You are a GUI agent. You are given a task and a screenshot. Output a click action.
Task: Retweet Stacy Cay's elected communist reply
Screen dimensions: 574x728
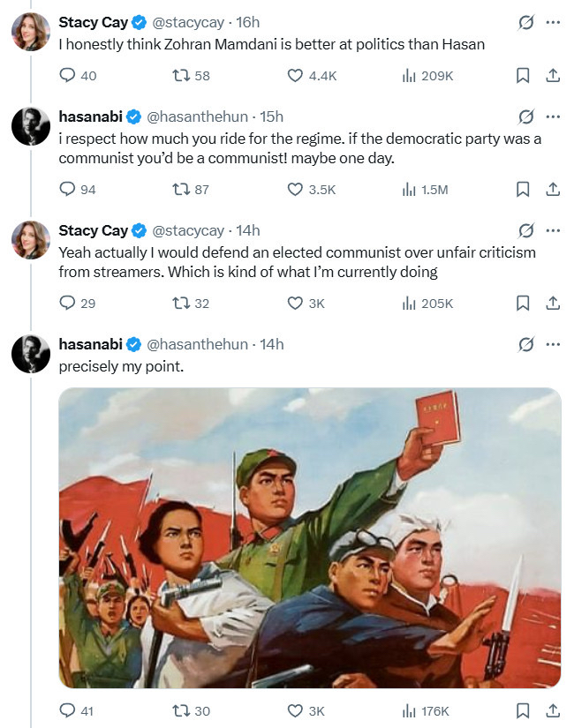181,303
